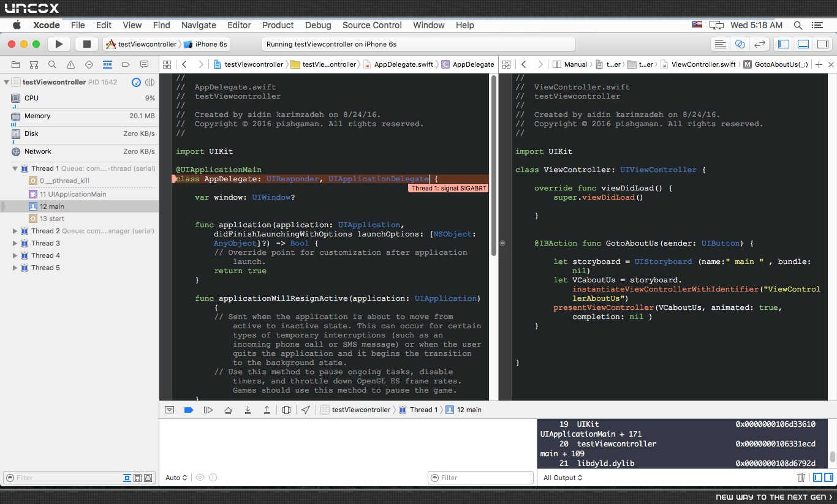Show the Project navigator folder icon
Screen dimensions: 837x504
pos(15,64)
